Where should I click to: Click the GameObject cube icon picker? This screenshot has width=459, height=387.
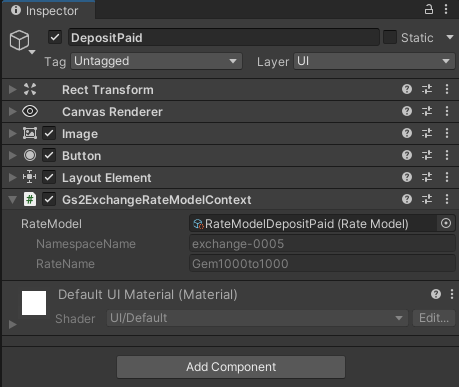(x=21, y=41)
